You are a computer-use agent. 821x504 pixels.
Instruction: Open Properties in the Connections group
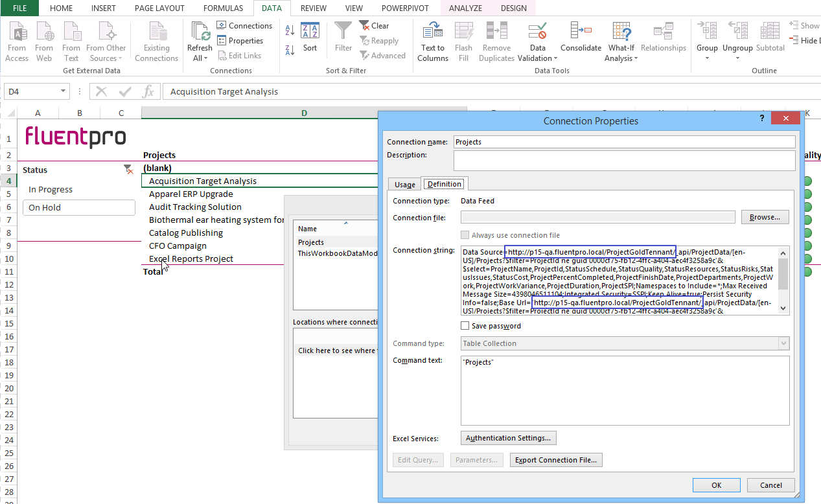pyautogui.click(x=240, y=41)
